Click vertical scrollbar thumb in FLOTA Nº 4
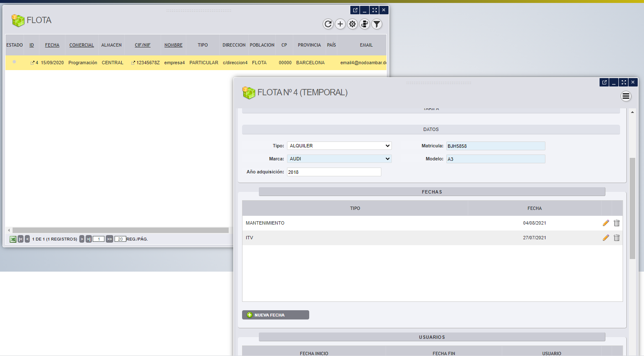644x356 pixels. [632, 208]
